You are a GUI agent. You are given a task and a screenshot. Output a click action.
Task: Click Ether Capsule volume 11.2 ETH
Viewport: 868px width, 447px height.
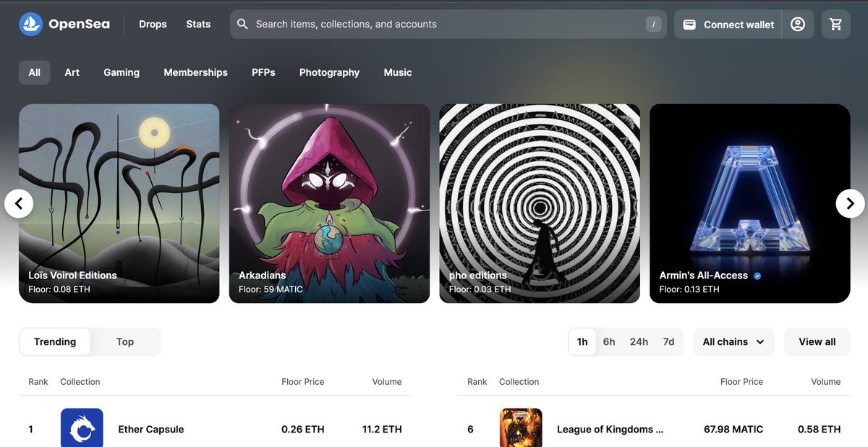coord(382,430)
